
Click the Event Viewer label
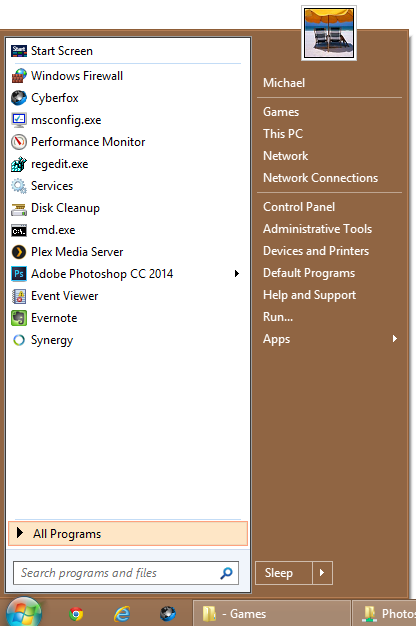coord(65,296)
